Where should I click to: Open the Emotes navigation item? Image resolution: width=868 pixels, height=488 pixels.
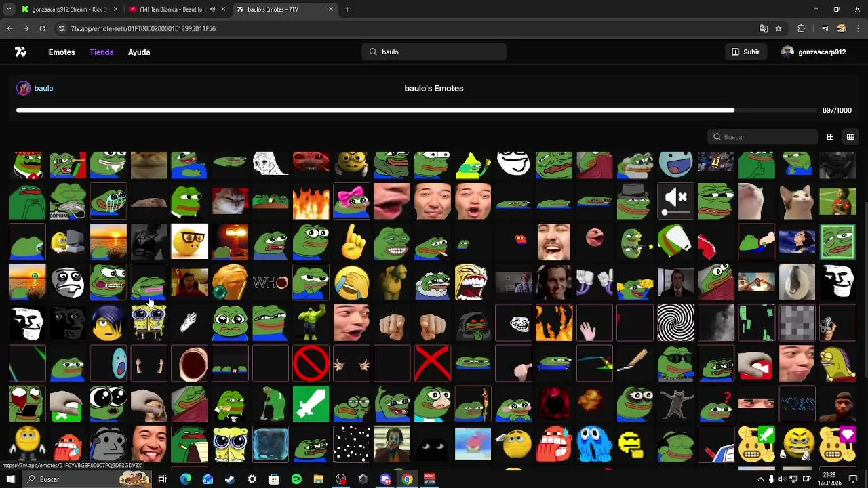coord(62,52)
